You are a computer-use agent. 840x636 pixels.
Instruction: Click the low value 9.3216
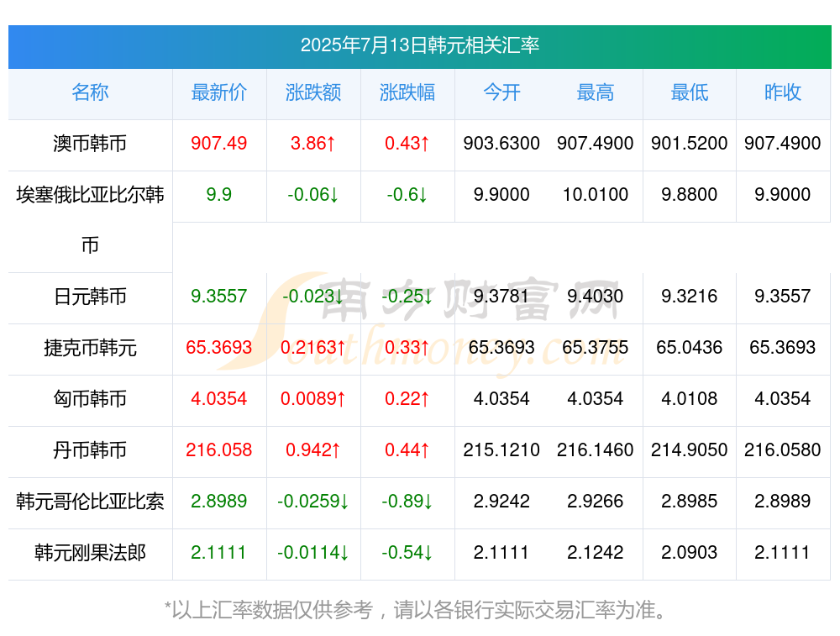[690, 297]
